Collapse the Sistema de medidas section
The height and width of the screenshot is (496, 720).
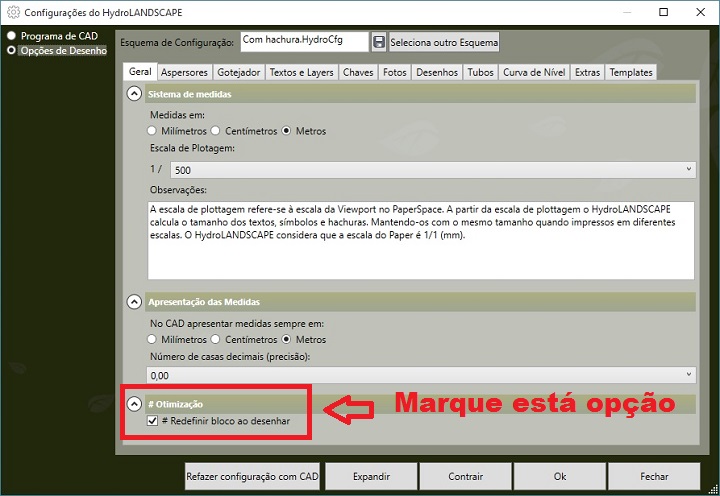click(134, 94)
